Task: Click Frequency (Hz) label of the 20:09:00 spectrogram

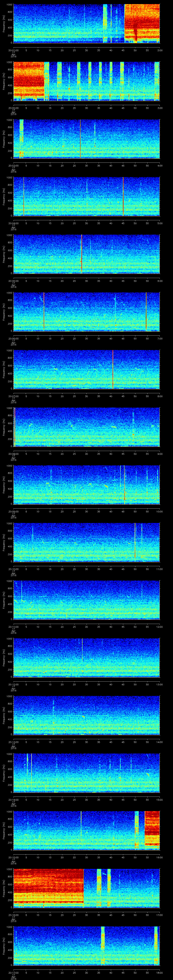Action: coord(4,485)
